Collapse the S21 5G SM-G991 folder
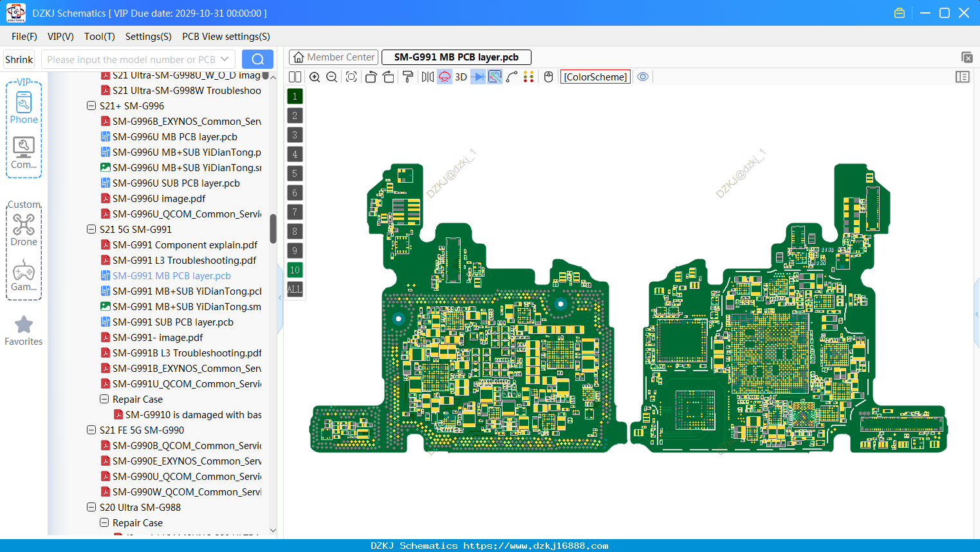The height and width of the screenshot is (552, 980). point(91,229)
